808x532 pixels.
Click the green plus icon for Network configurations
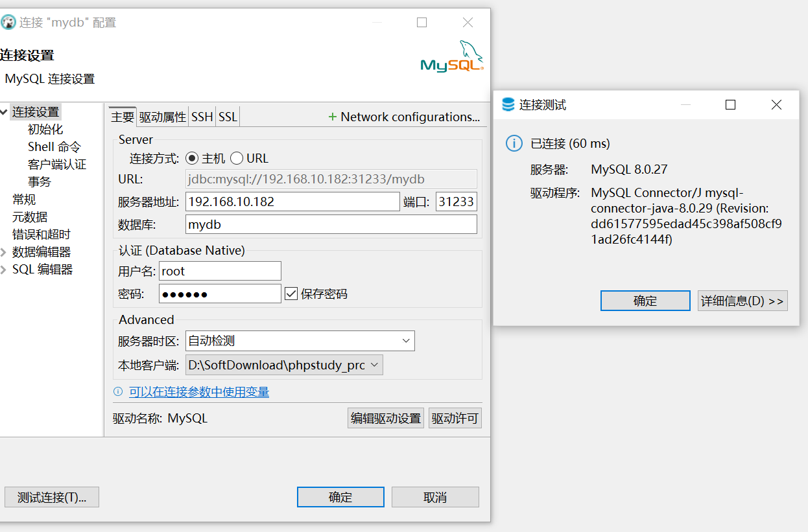(x=333, y=117)
